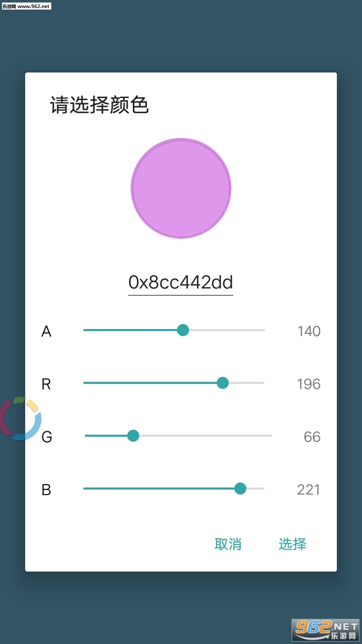The height and width of the screenshot is (644, 362).
Task: Click the hex color field 0x8cc442dd
Action: (x=181, y=282)
